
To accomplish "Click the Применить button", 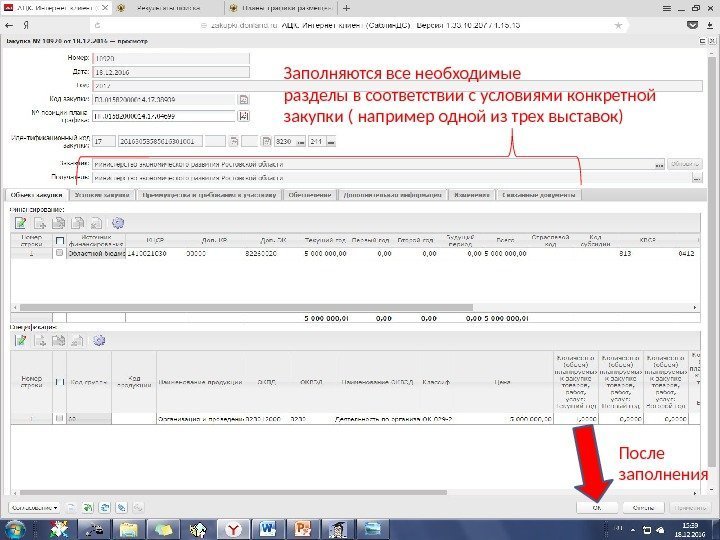I will point(691,507).
